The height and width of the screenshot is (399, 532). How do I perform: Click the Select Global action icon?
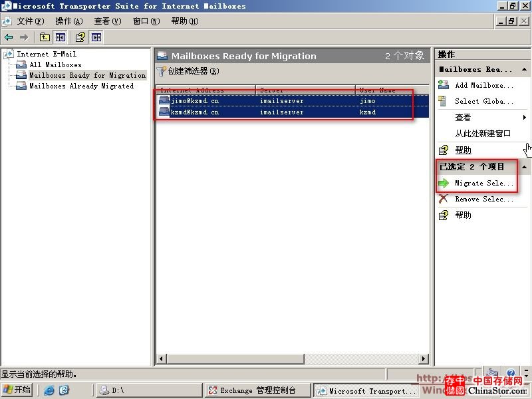442,101
